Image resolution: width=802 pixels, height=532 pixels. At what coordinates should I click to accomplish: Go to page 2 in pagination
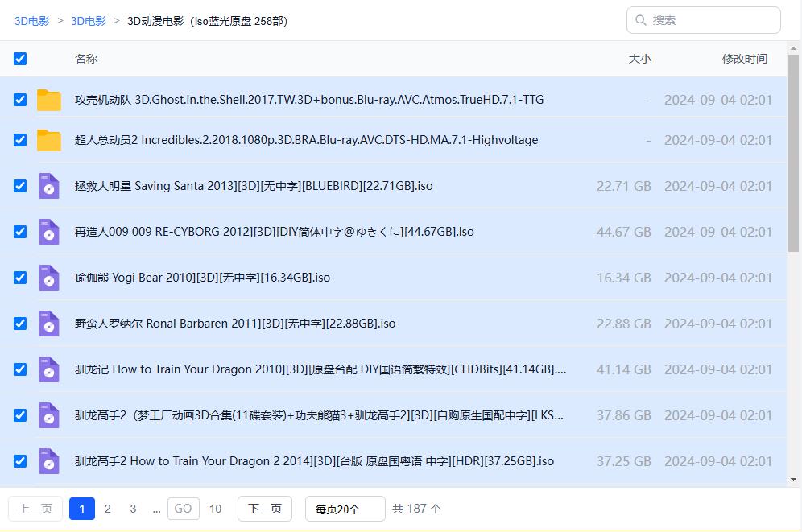click(107, 509)
